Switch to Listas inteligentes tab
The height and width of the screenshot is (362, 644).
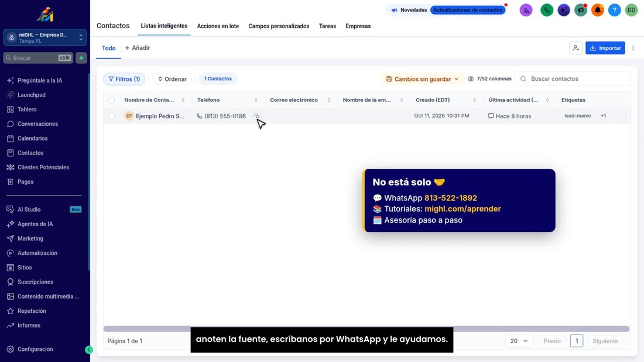pos(164,26)
